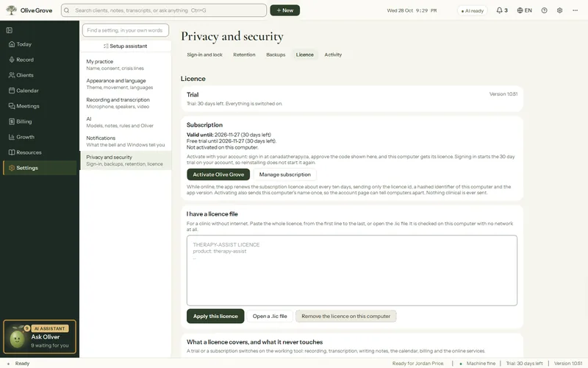588x368 pixels.
Task: Click Open a .lic file button
Action: tap(270, 316)
